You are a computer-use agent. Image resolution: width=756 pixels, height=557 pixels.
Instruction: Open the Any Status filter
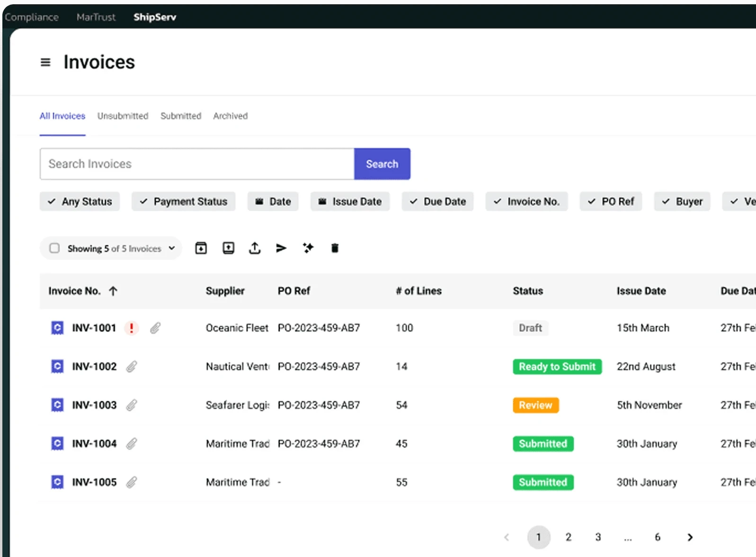click(80, 202)
